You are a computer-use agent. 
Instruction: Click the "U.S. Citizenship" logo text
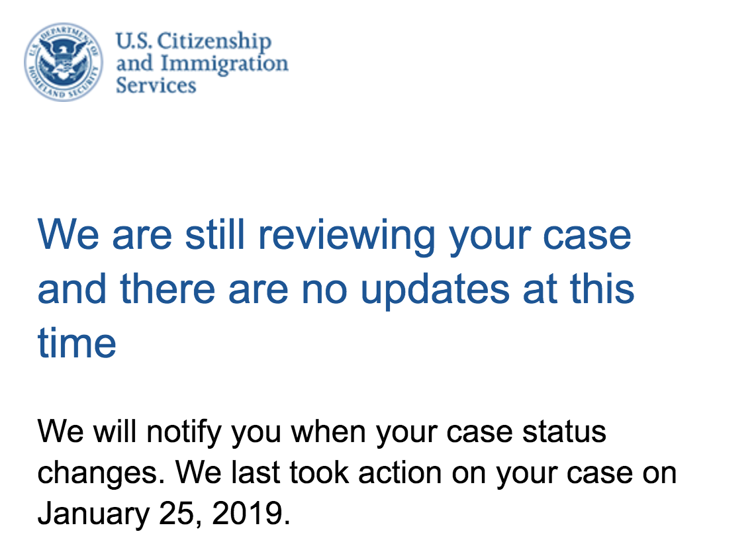193,42
